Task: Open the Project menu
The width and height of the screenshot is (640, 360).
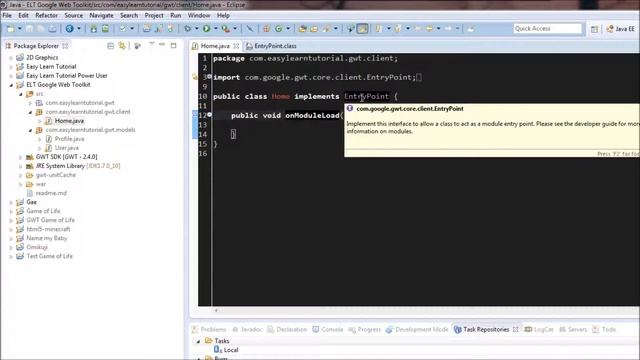Action: point(154,16)
